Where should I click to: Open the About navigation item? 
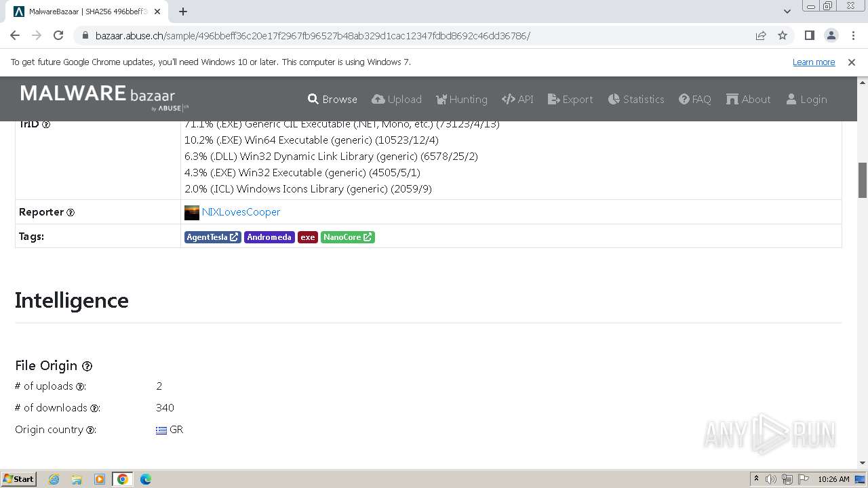click(x=748, y=99)
